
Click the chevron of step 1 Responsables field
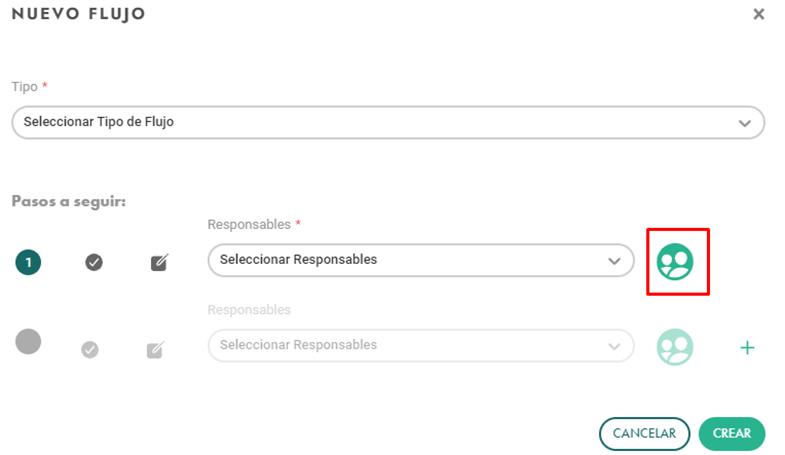pos(614,261)
